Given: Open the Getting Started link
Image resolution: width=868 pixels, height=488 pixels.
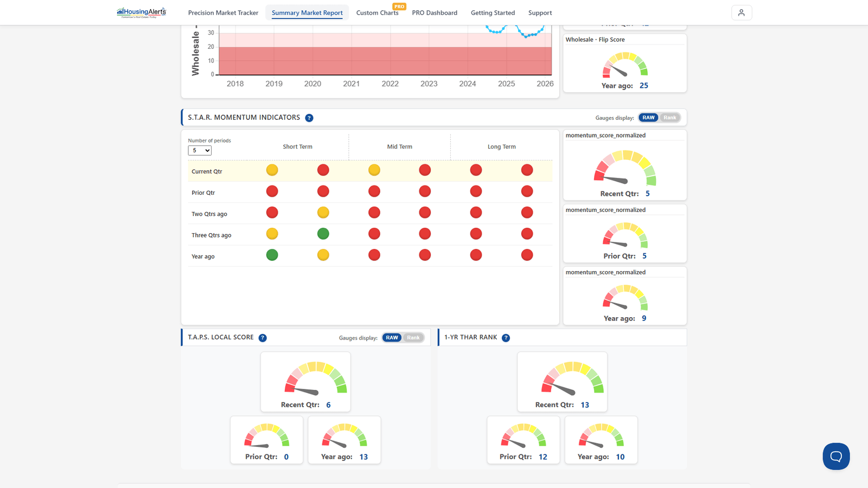Looking at the screenshot, I should [493, 13].
